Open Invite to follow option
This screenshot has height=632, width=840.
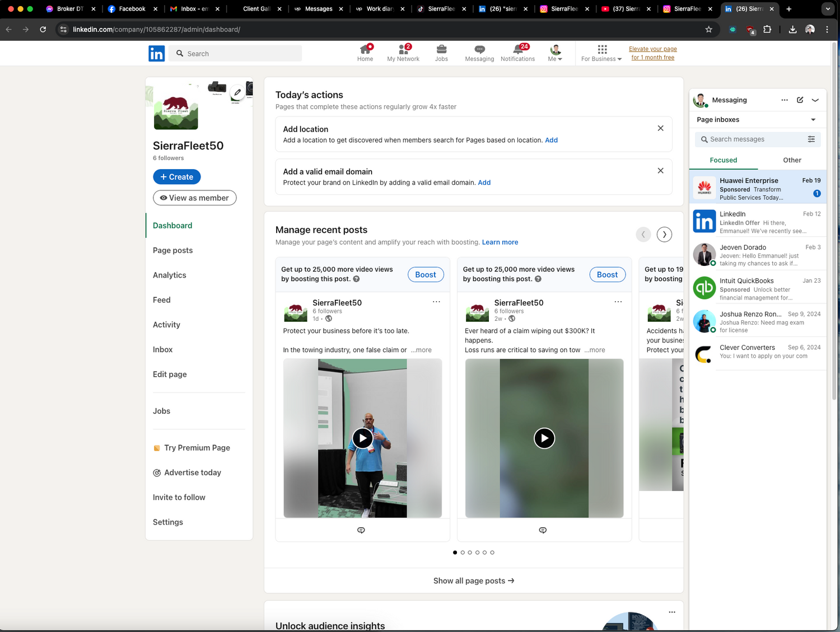(x=179, y=497)
